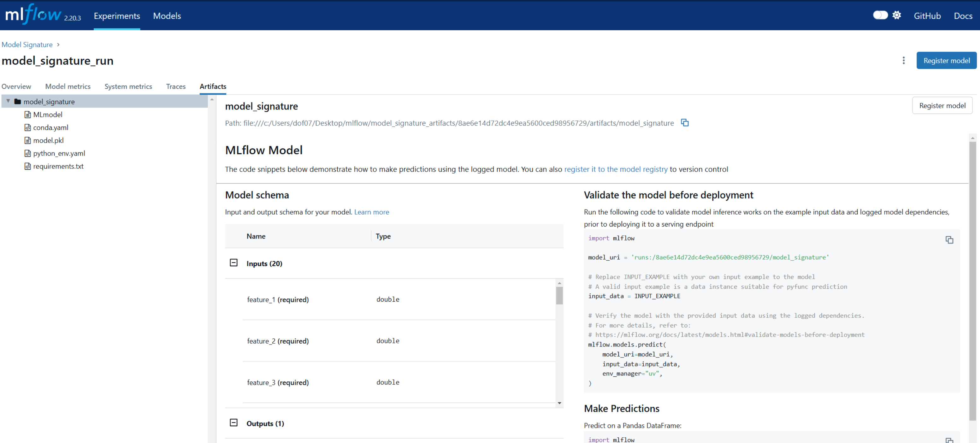
Task: Open python_env.yaml in the artifact tree
Action: coord(59,153)
